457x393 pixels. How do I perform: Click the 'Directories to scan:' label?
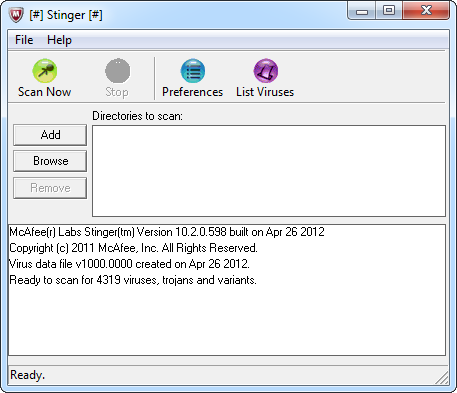click(137, 116)
